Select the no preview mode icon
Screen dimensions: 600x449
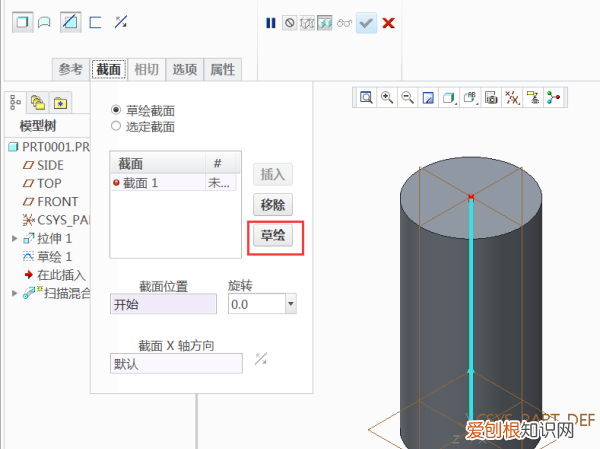[290, 23]
